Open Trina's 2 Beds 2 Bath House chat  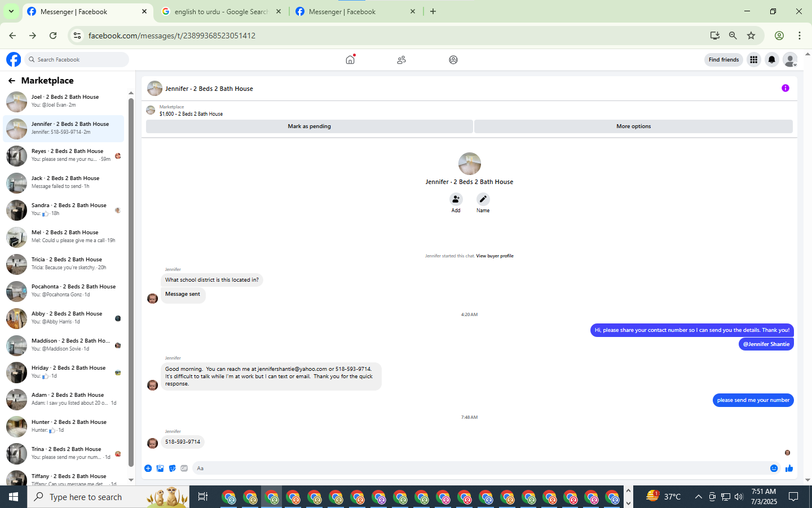pos(64,454)
